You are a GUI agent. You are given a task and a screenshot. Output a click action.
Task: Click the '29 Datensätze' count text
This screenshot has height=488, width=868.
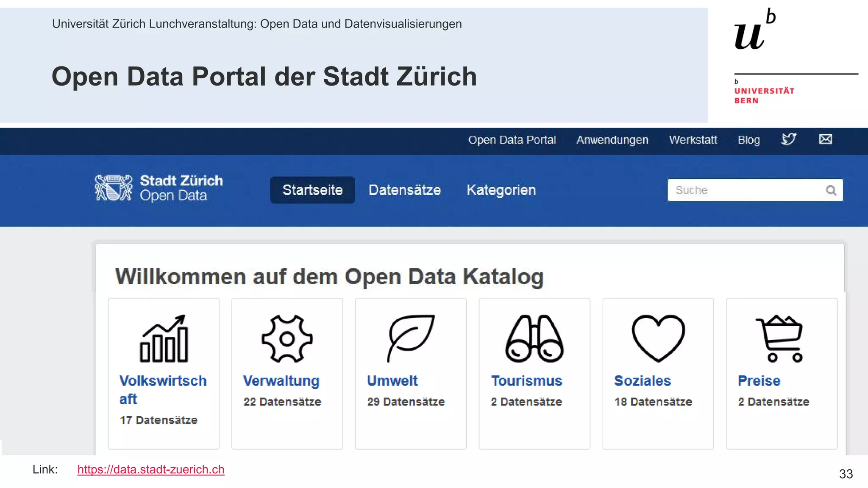click(406, 402)
